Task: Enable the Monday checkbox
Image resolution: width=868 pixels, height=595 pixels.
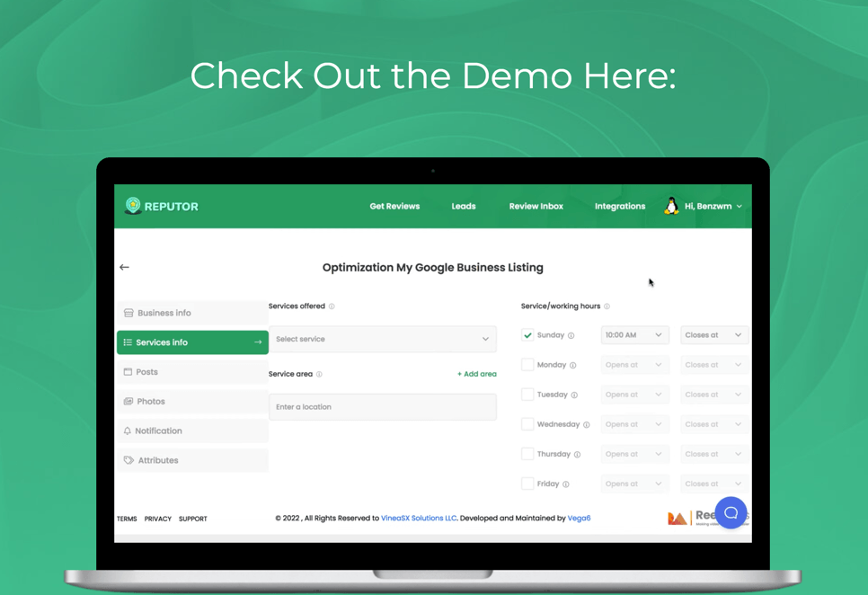Action: tap(527, 365)
